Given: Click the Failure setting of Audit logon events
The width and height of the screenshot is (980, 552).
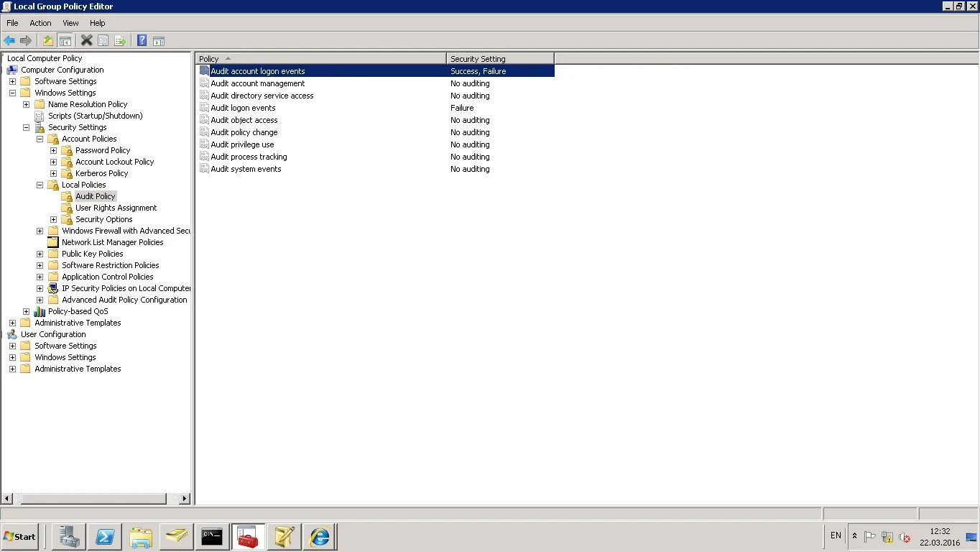Looking at the screenshot, I should [x=462, y=108].
